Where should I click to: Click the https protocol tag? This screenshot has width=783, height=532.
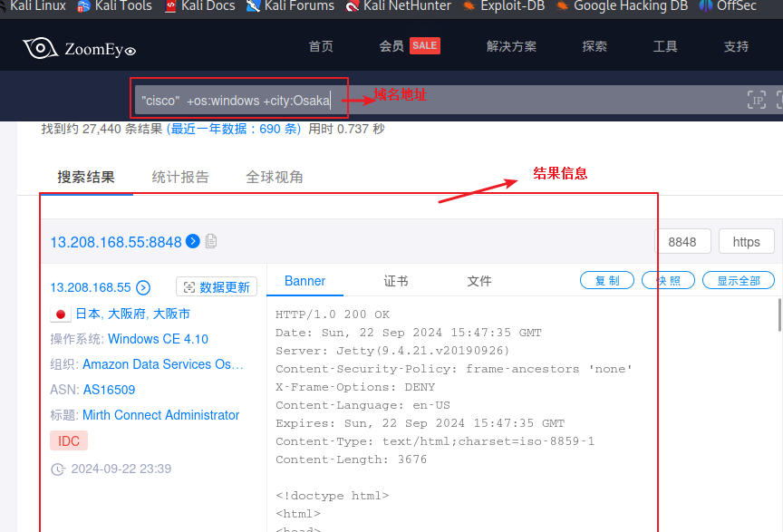(x=746, y=242)
